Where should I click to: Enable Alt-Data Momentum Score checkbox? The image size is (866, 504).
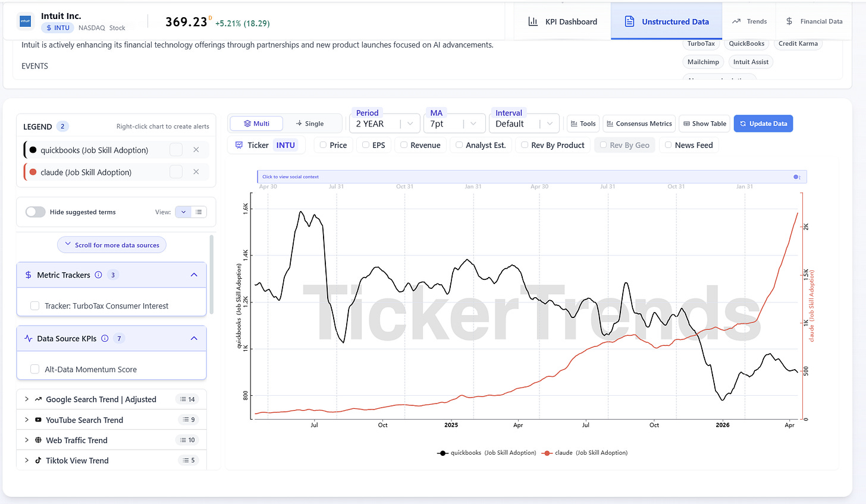click(34, 369)
